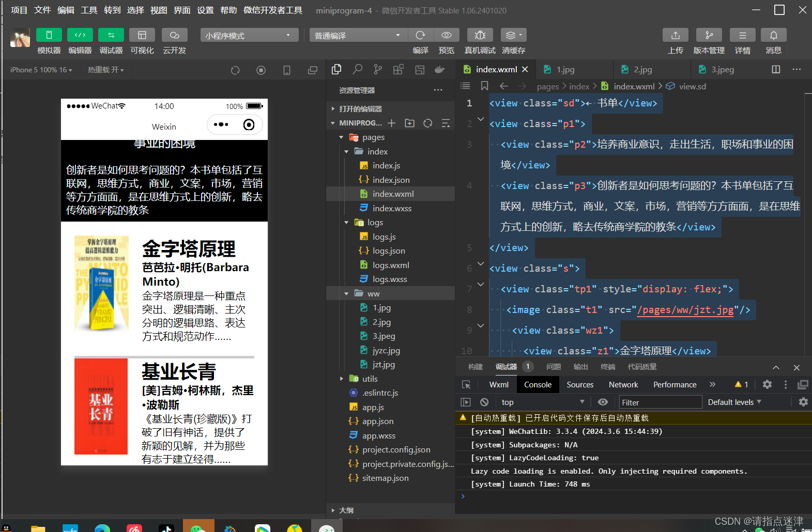The width and height of the screenshot is (812, 532).
Task: Toggle live expression eye icon
Action: click(603, 402)
